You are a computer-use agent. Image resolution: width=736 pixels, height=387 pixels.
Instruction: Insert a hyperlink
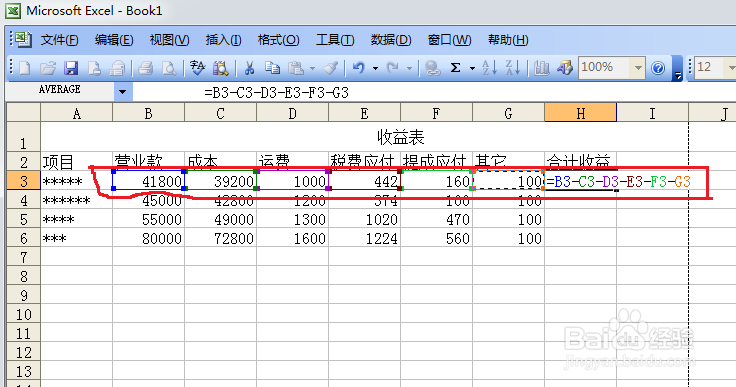point(432,69)
